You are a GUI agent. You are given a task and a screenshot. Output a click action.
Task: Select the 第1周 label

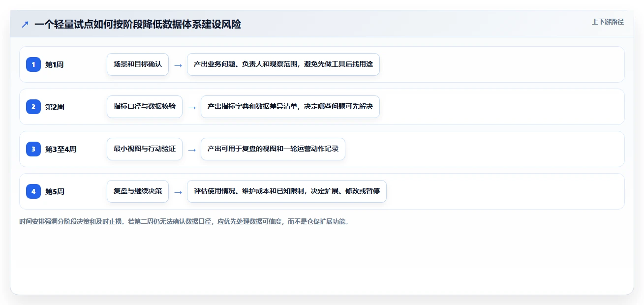(55, 64)
